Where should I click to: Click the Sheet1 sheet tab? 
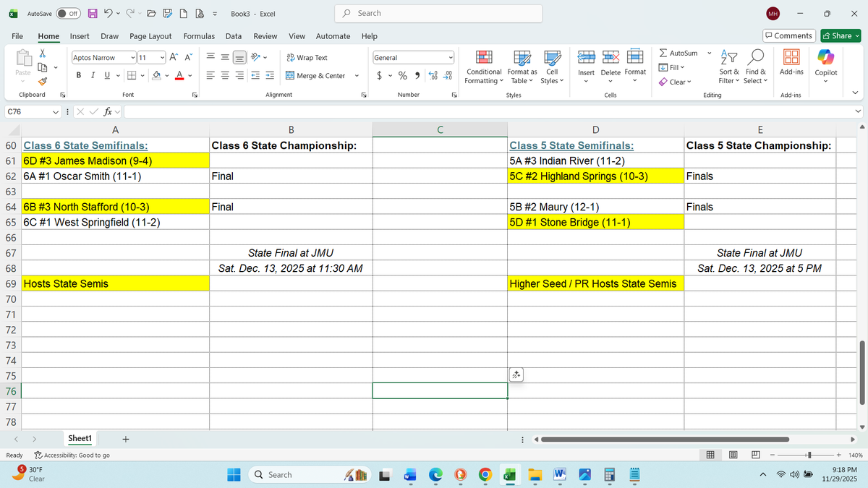(x=80, y=438)
